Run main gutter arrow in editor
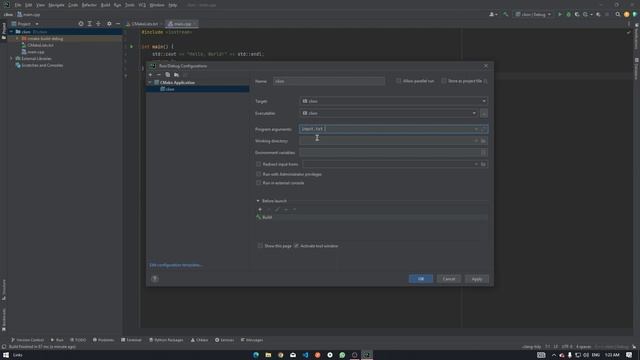This screenshot has width=640, height=360. click(131, 47)
